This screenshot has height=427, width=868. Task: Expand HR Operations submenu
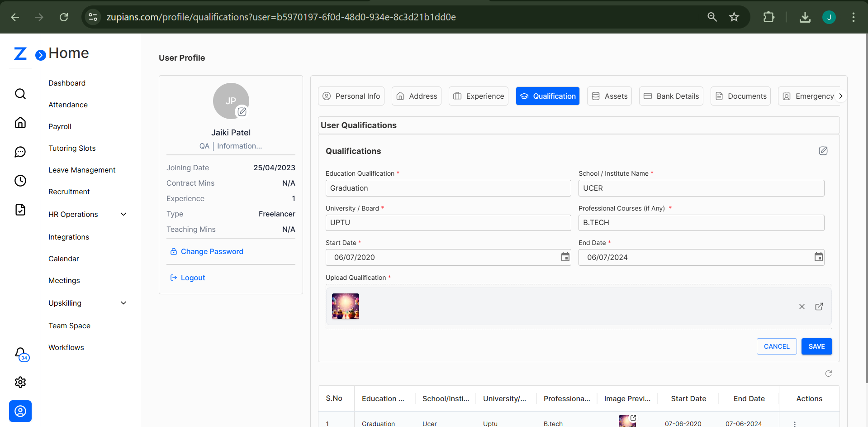click(123, 214)
